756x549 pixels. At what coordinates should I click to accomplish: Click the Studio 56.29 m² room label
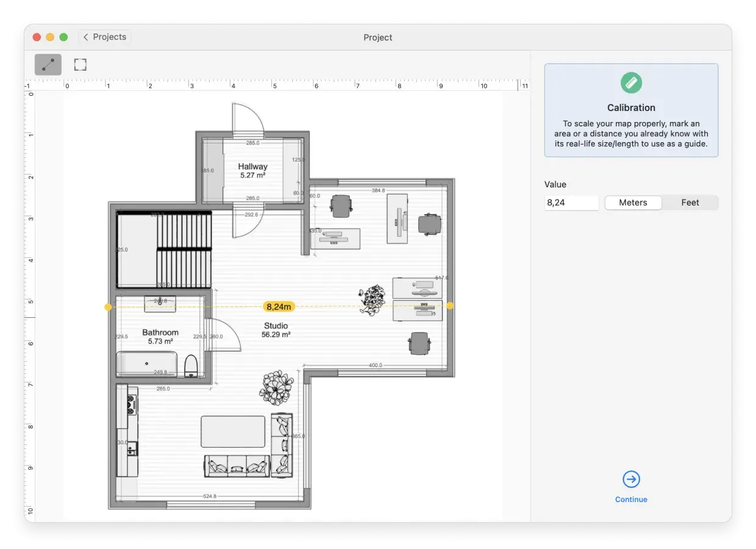(x=276, y=330)
